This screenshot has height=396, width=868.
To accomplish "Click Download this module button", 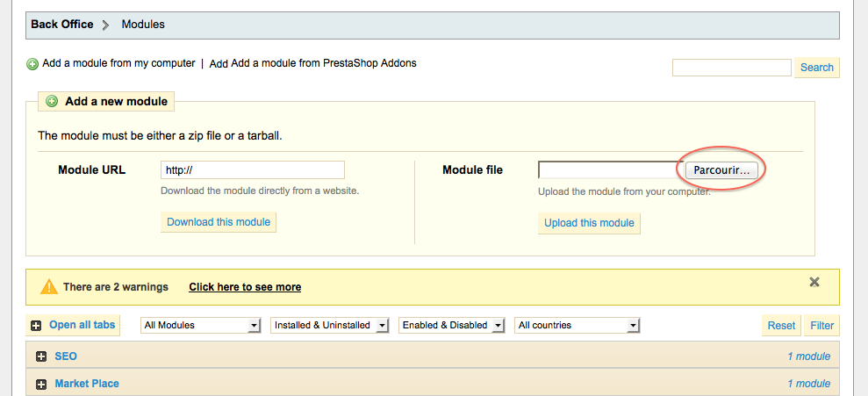I will coord(219,222).
